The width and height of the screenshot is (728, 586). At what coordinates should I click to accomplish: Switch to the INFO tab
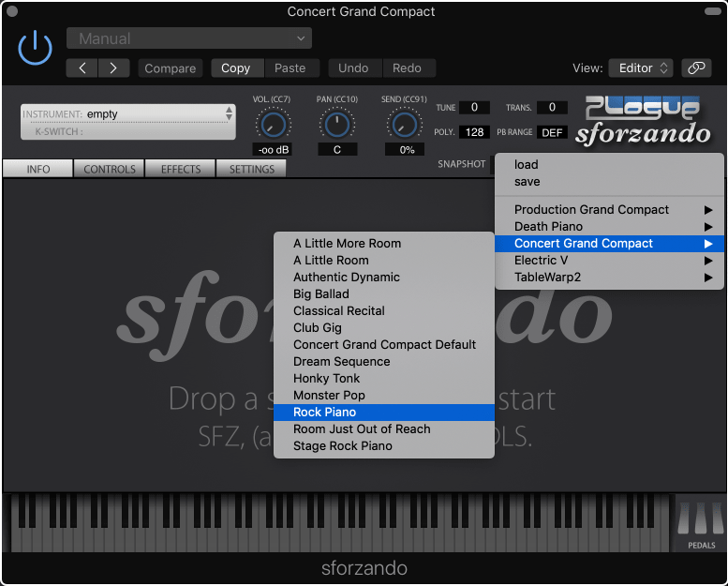(x=38, y=169)
